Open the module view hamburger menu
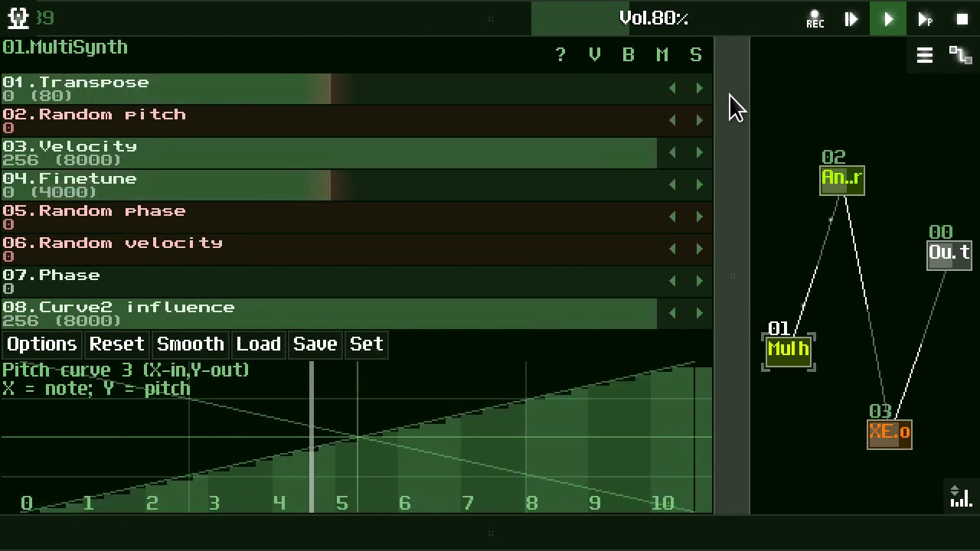Image resolution: width=980 pixels, height=551 pixels. tap(924, 55)
